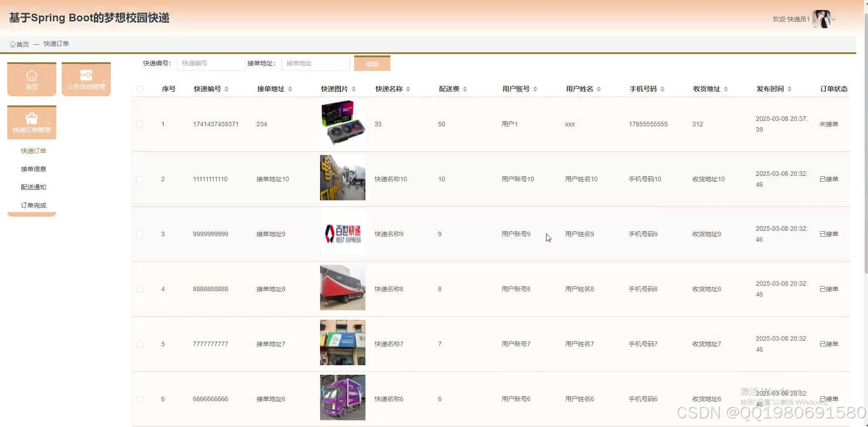The height and width of the screenshot is (427, 868).
Task: Select 接单信息 in the sidebar menu
Action: [33, 169]
